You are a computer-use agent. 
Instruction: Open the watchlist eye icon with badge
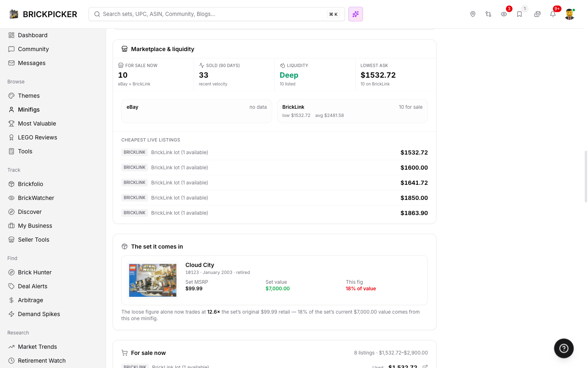(x=504, y=14)
